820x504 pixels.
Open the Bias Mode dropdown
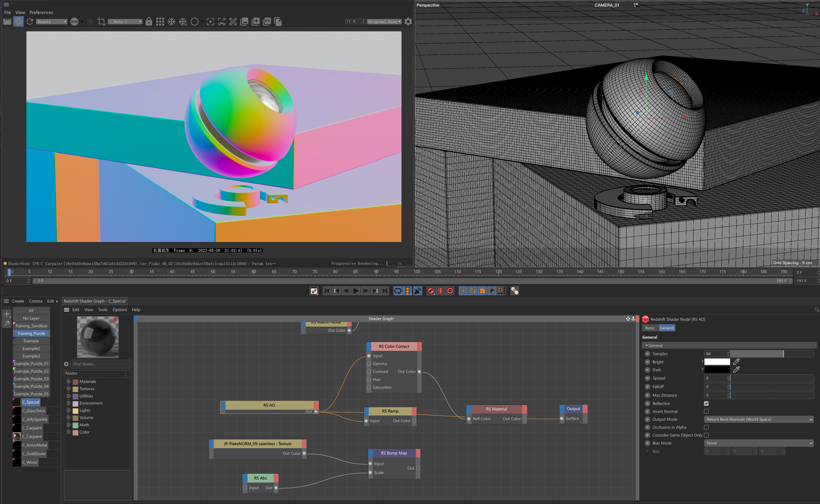[759, 443]
